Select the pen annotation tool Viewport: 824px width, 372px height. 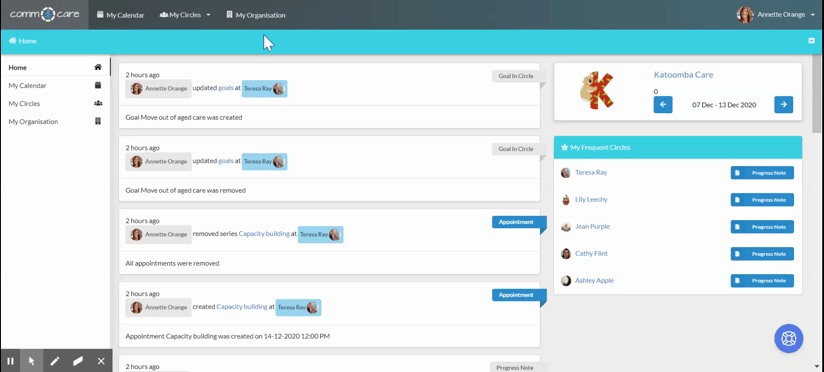55,361
